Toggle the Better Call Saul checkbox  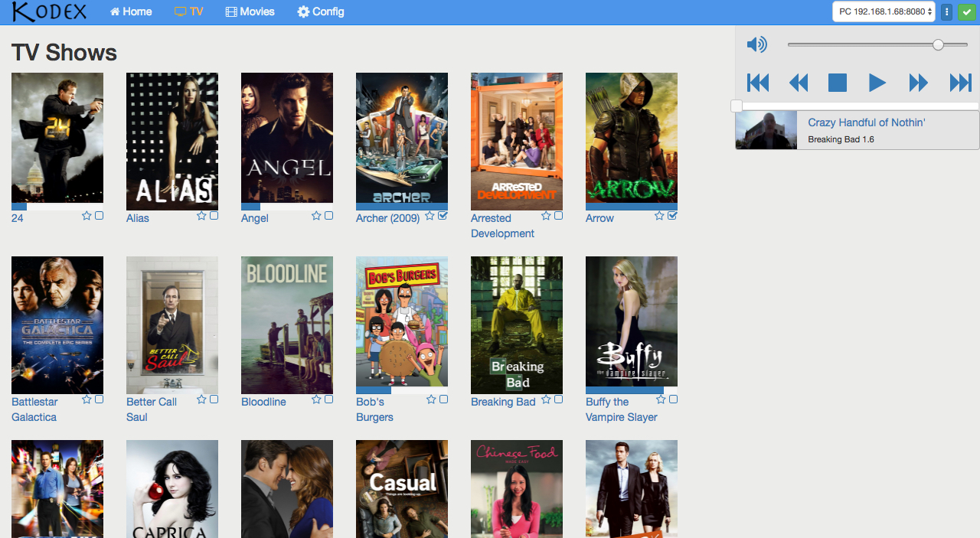tap(214, 399)
